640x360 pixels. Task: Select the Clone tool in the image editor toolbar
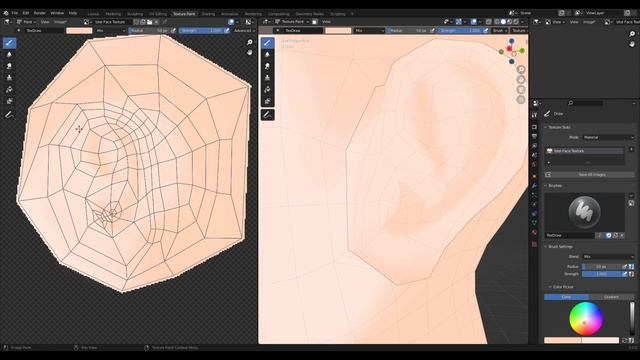(x=9, y=78)
